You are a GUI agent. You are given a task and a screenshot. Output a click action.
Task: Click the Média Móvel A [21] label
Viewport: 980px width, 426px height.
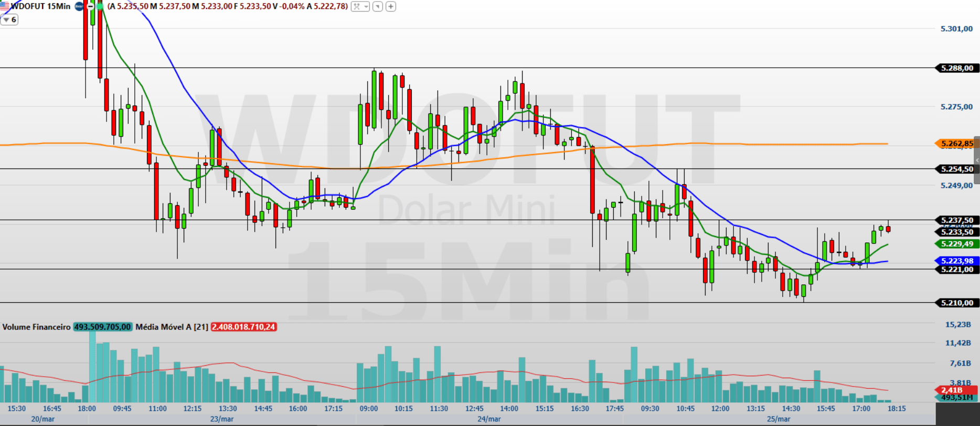point(172,327)
